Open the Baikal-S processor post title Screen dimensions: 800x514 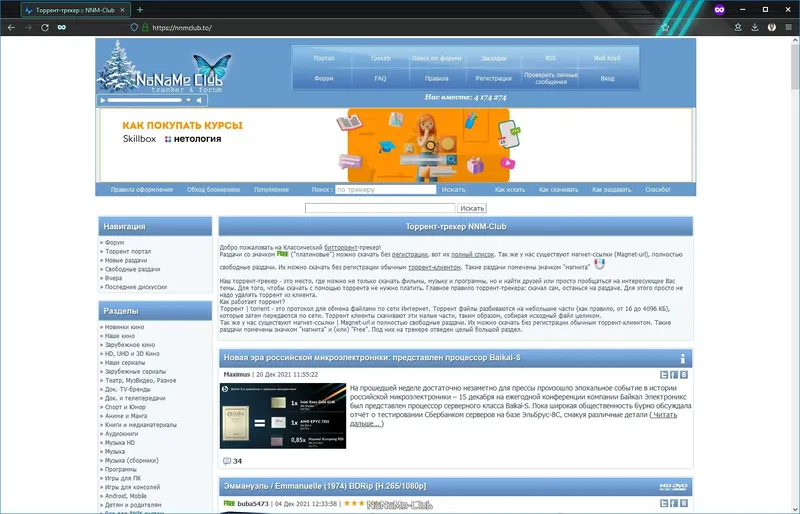click(372, 358)
